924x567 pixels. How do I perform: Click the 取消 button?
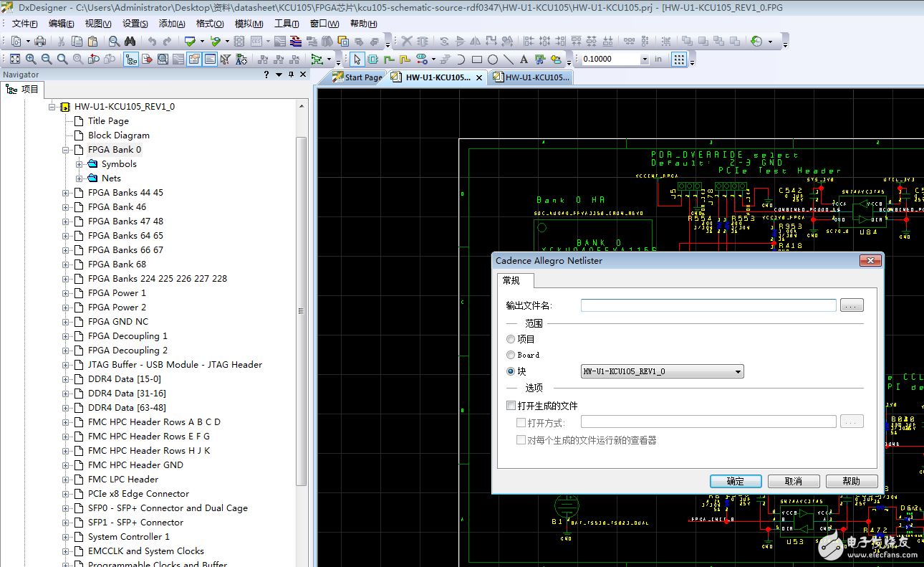click(794, 481)
